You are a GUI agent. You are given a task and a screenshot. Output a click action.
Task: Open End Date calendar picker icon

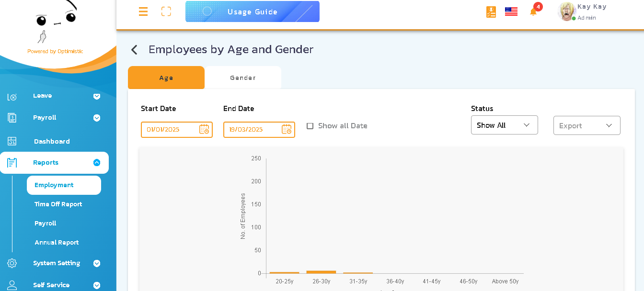287,129
